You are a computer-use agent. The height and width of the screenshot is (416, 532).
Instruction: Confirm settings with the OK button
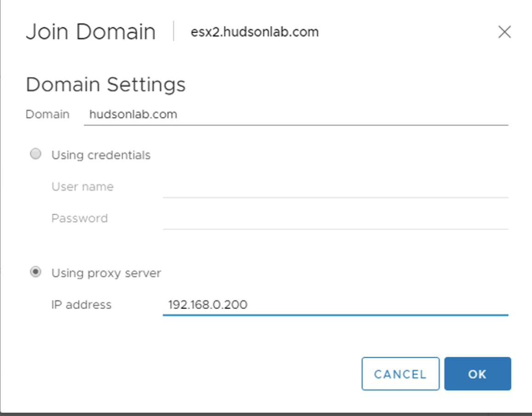point(477,374)
